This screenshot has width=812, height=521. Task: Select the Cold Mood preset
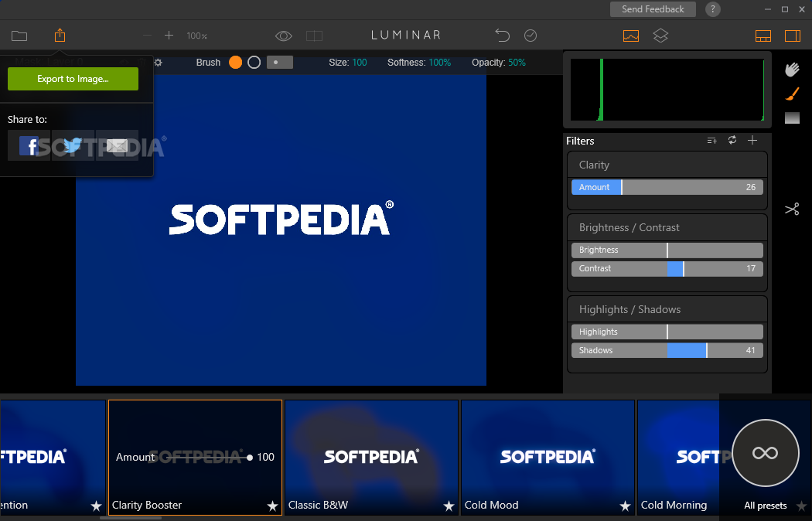pyautogui.click(x=548, y=458)
